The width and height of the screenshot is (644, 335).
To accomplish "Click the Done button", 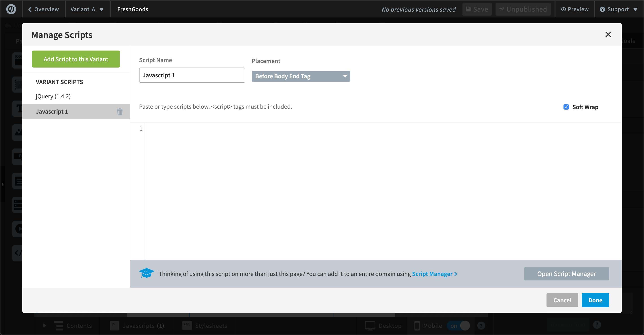I will click(x=595, y=300).
